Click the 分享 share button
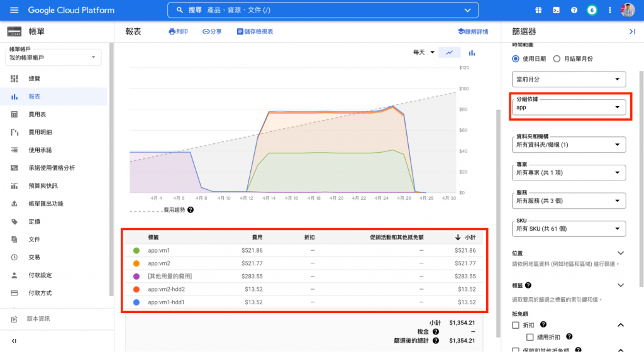The height and width of the screenshot is (352, 644). coord(212,31)
